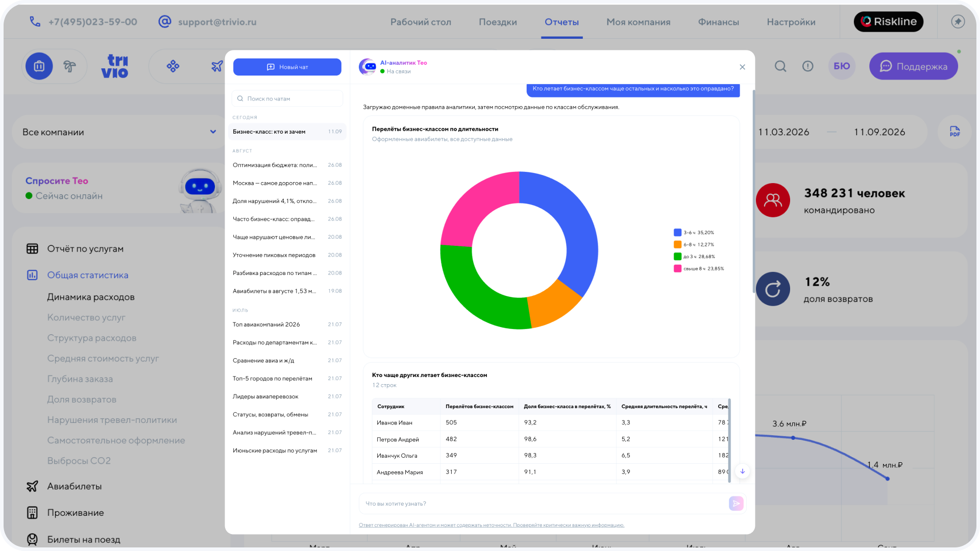Pick the start date 11.03.2026
The width and height of the screenshot is (980, 551).
[783, 132]
